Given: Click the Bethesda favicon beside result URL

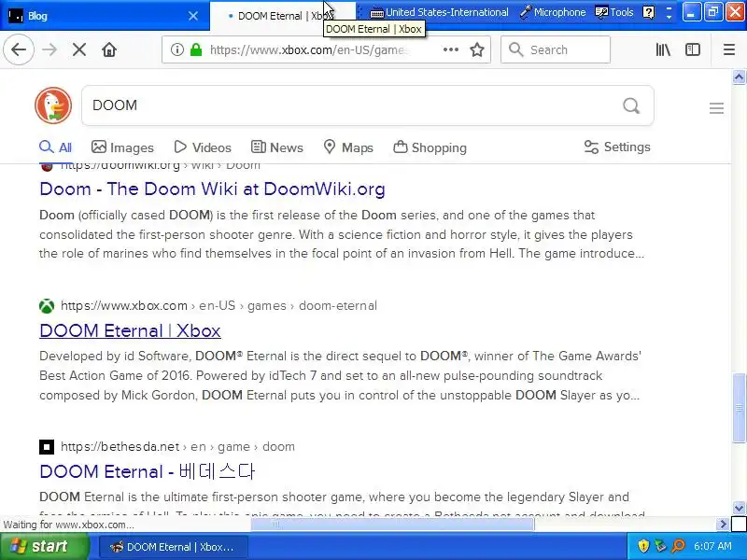Looking at the screenshot, I should click(47, 447).
